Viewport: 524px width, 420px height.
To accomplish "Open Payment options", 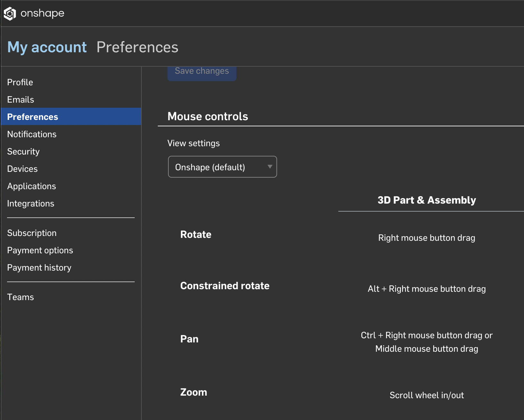I will 40,250.
